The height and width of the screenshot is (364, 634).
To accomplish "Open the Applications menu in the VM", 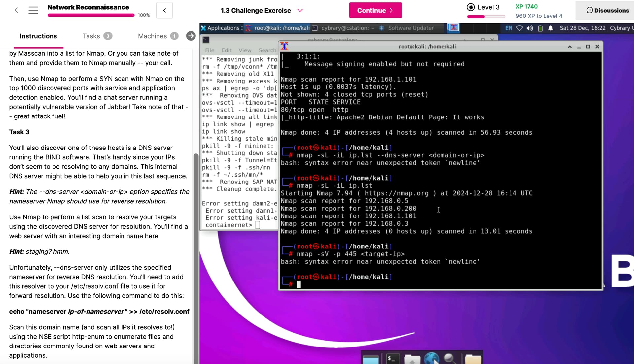I will (221, 28).
